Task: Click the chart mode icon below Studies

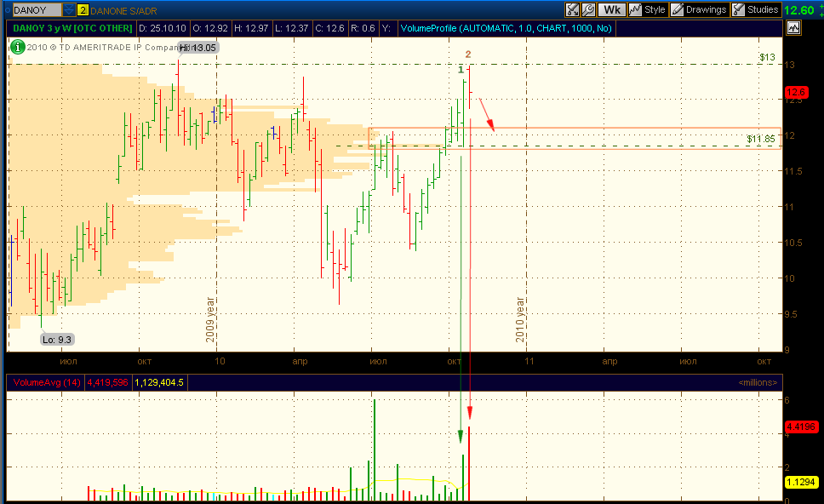Action: pyautogui.click(x=793, y=28)
